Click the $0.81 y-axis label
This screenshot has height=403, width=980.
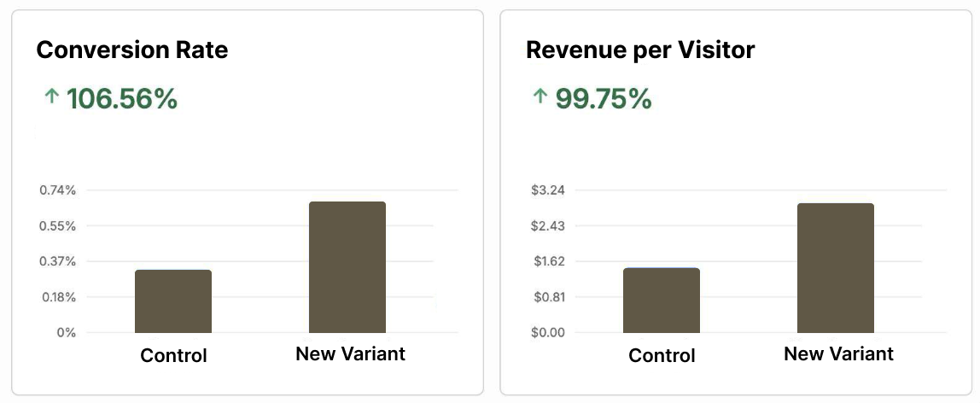(x=547, y=297)
